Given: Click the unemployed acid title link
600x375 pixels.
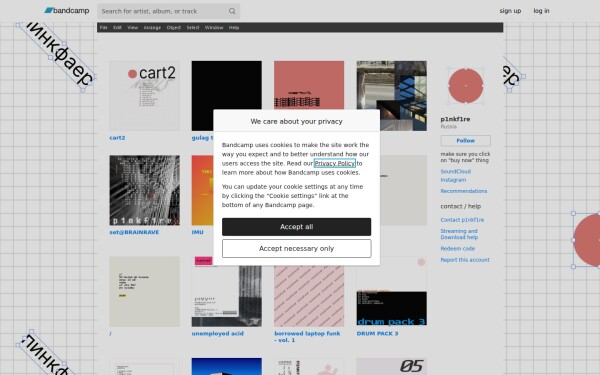Looking at the screenshot, I should 217,334.
